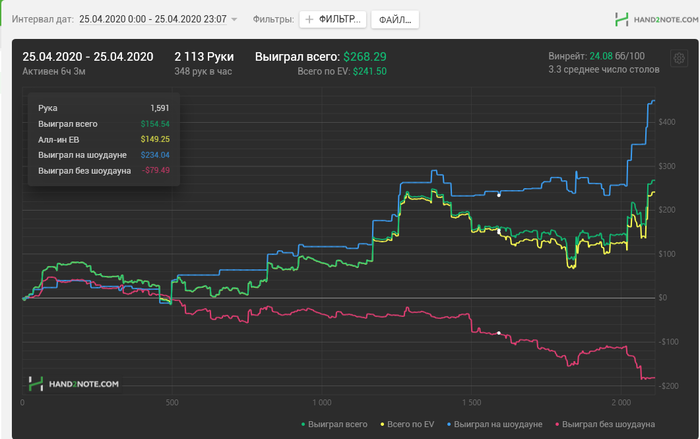Toggle the 'Всего по EV' legend series
The width and height of the screenshot is (700, 439).
point(407,424)
